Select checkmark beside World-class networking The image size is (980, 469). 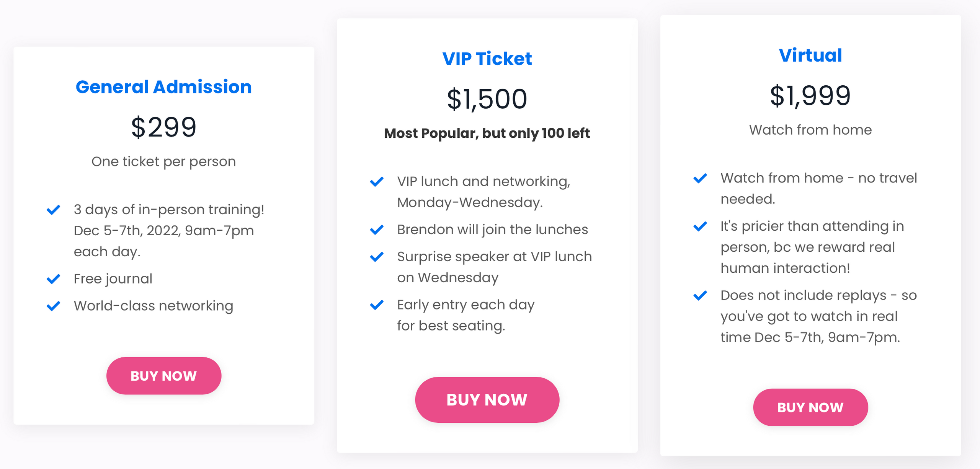(53, 306)
